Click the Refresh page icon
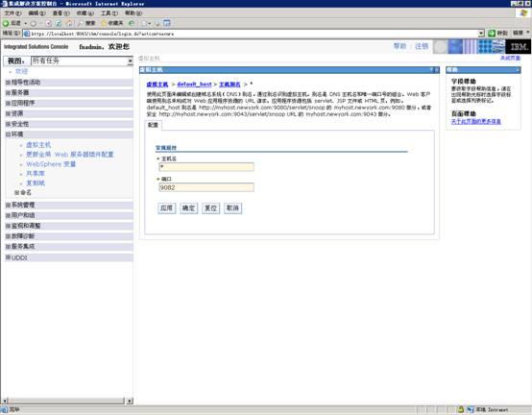Screen dimensions: 532x415 click(x=59, y=23)
